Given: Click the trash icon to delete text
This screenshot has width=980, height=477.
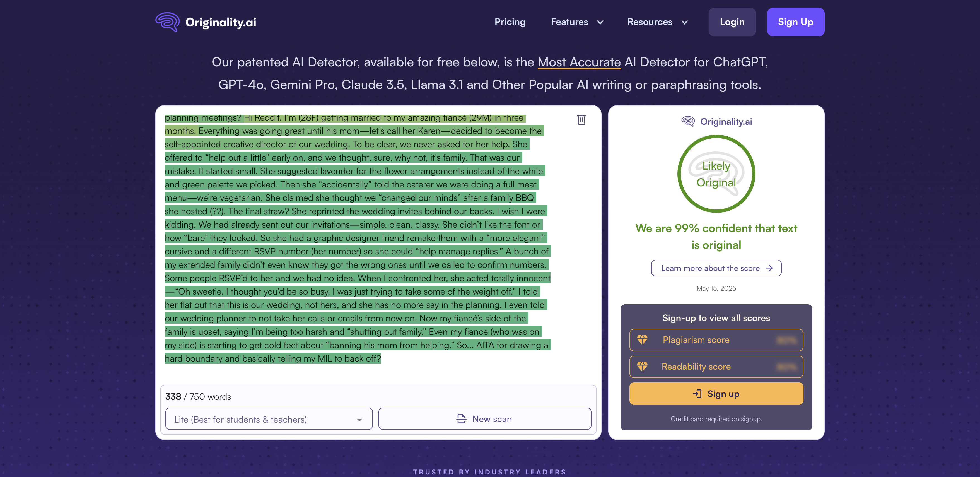Looking at the screenshot, I should click(x=581, y=120).
